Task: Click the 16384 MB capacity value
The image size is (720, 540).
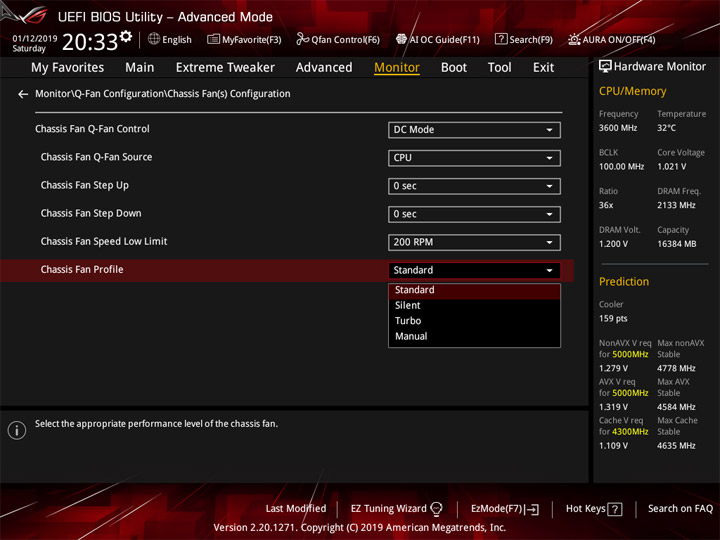Action: (676, 244)
